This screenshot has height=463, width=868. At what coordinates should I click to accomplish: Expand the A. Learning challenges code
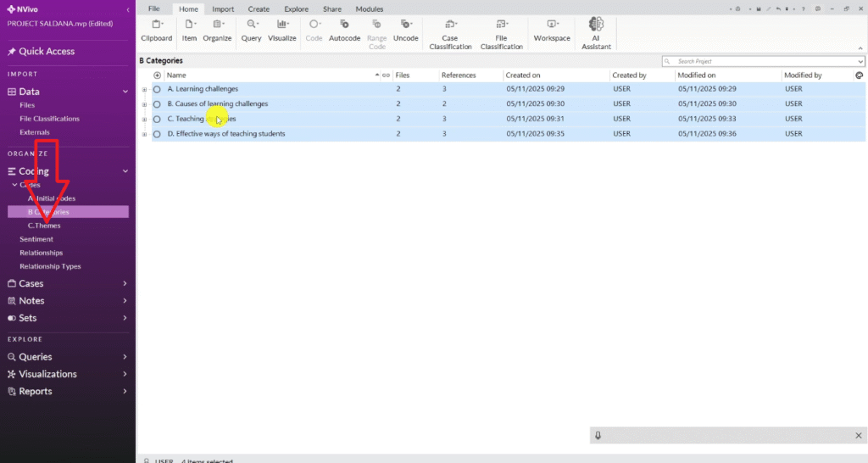pyautogui.click(x=144, y=89)
